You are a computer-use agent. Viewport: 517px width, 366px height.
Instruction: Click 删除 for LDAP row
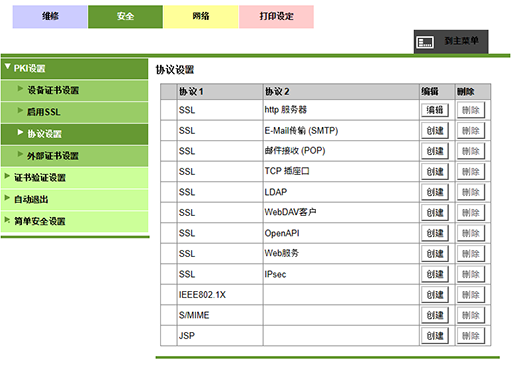click(x=470, y=192)
